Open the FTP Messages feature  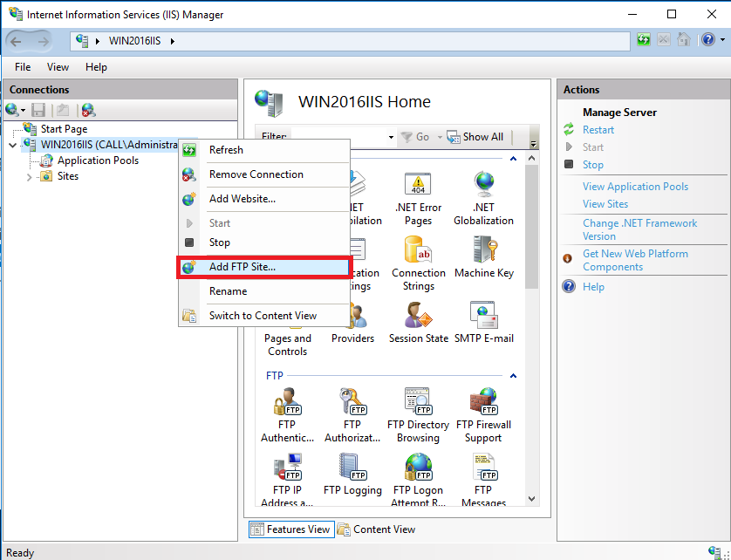coord(483,480)
